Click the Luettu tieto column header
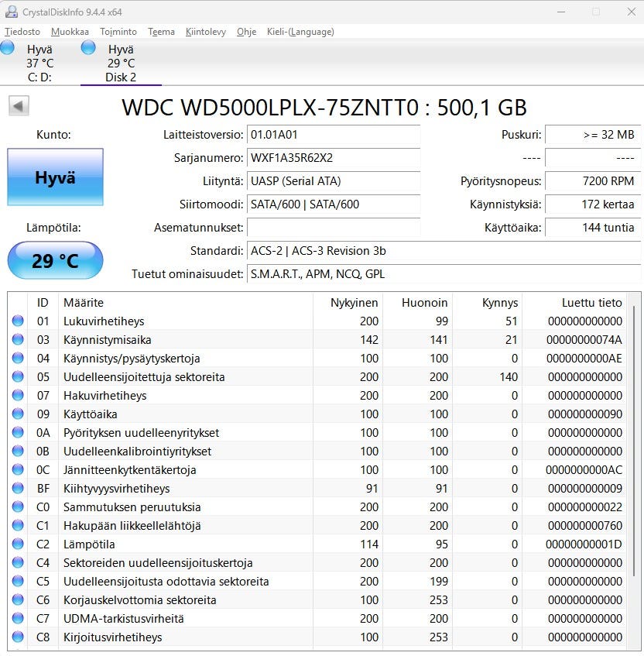The image size is (644, 656). click(574, 303)
